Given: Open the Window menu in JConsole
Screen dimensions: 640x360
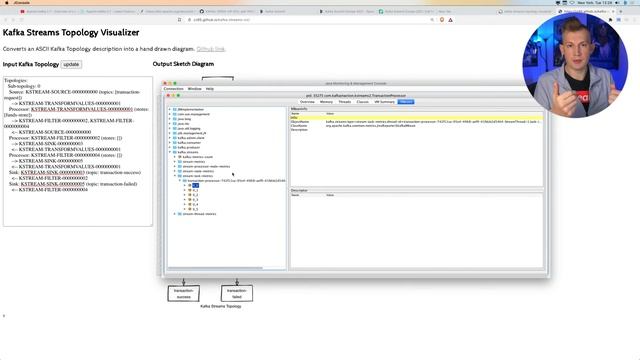Looking at the screenshot, I should pyautogui.click(x=195, y=89).
